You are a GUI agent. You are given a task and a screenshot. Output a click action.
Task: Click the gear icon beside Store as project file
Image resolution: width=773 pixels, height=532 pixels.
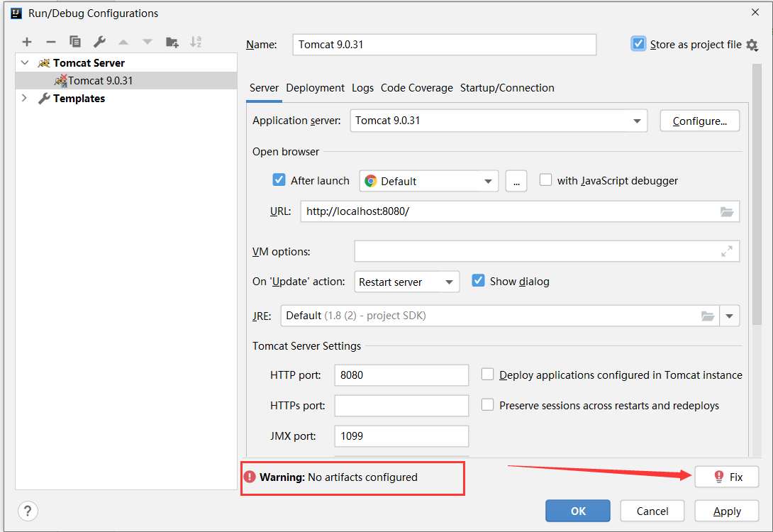[x=752, y=45]
